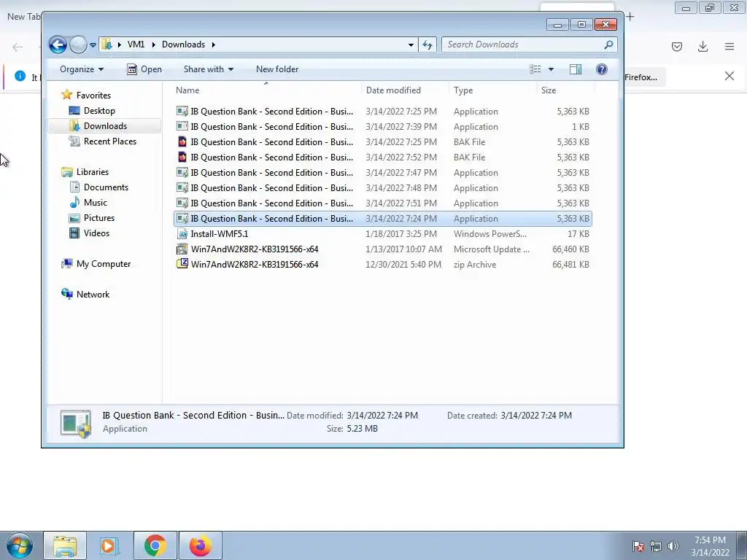Launch Windows Media Player from taskbar
The width and height of the screenshot is (747, 560).
tap(109, 545)
